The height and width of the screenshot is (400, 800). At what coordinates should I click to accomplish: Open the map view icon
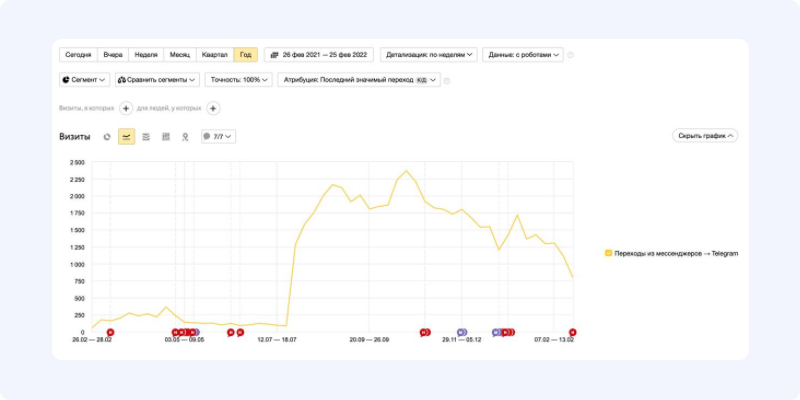point(185,137)
